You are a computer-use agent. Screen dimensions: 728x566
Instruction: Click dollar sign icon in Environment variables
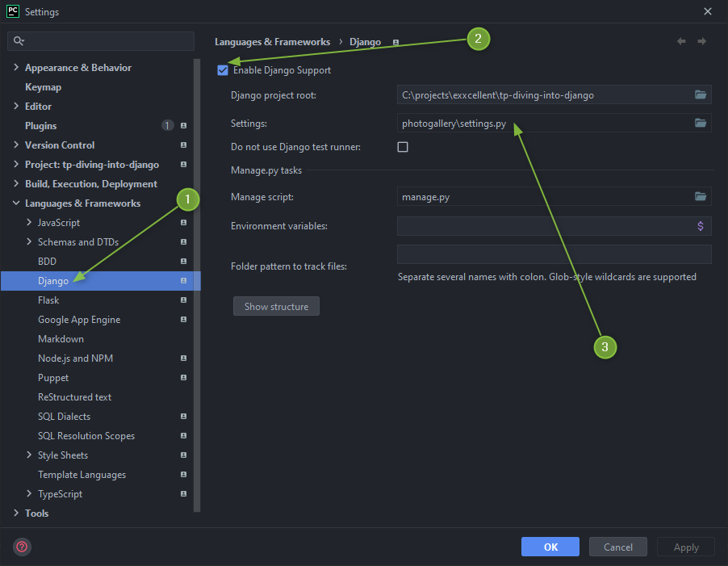(700, 226)
